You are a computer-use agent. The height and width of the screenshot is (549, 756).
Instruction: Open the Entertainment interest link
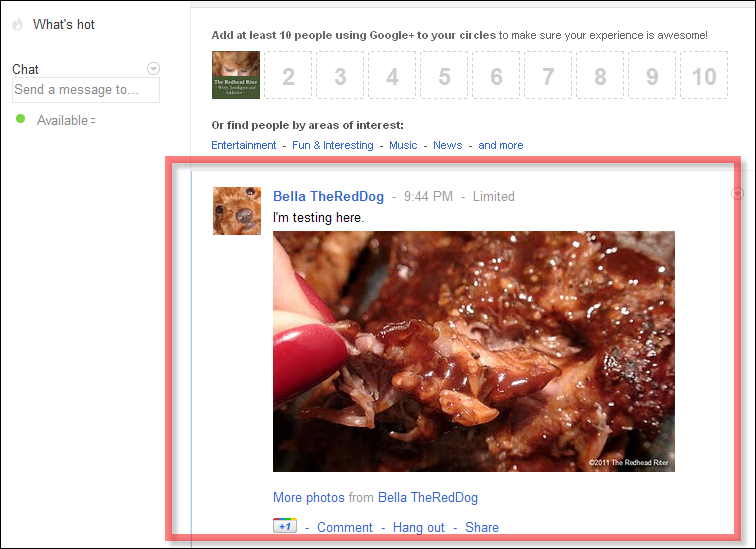pos(244,145)
